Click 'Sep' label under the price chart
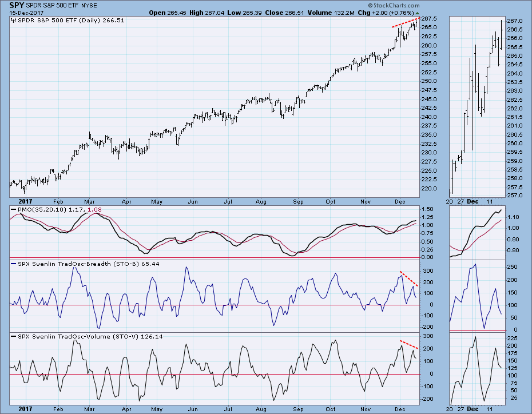This screenshot has width=532, height=414. pos(298,202)
